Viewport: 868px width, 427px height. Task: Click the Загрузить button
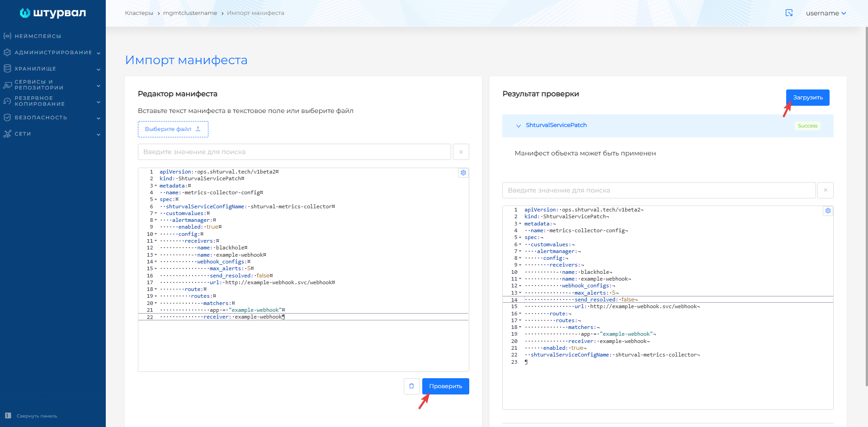click(808, 98)
